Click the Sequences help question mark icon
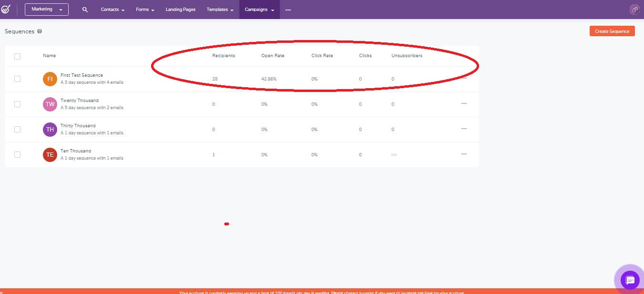This screenshot has width=644, height=294. point(40,31)
